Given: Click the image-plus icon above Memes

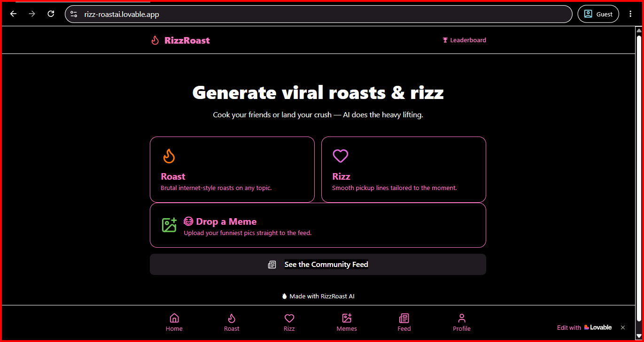Looking at the screenshot, I should [347, 318].
